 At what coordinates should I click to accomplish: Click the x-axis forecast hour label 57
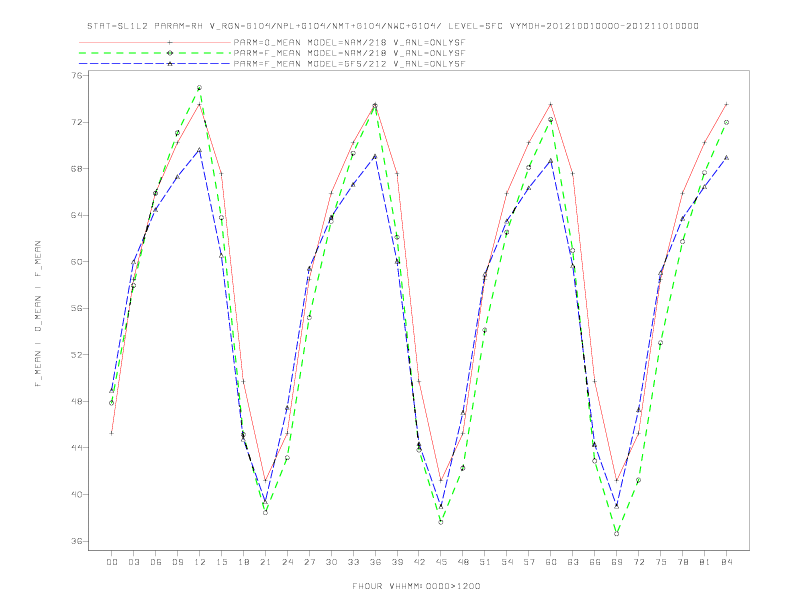pyautogui.click(x=529, y=562)
